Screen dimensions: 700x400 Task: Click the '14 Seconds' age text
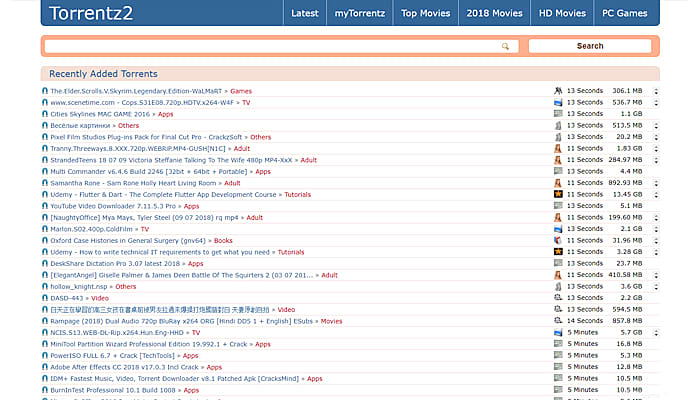pos(585,321)
